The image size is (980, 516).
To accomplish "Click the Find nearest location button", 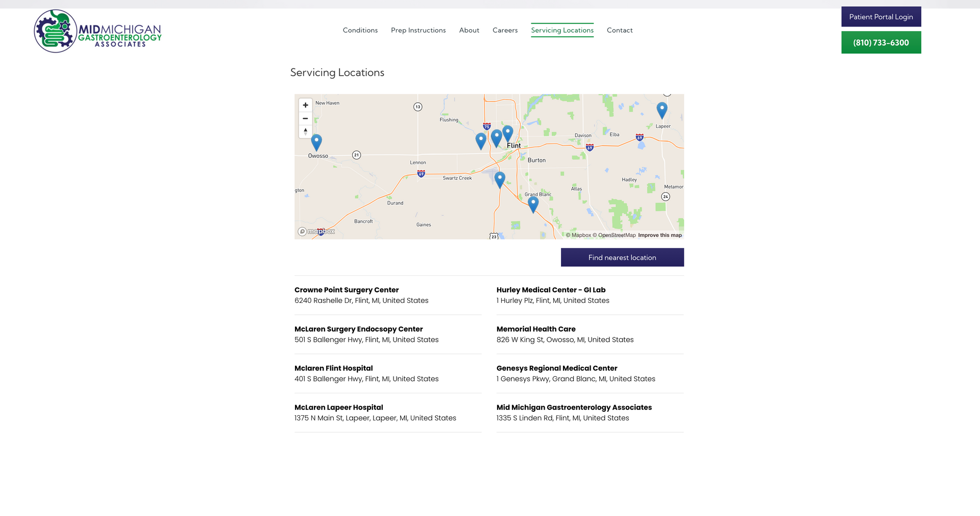I will [x=622, y=257].
